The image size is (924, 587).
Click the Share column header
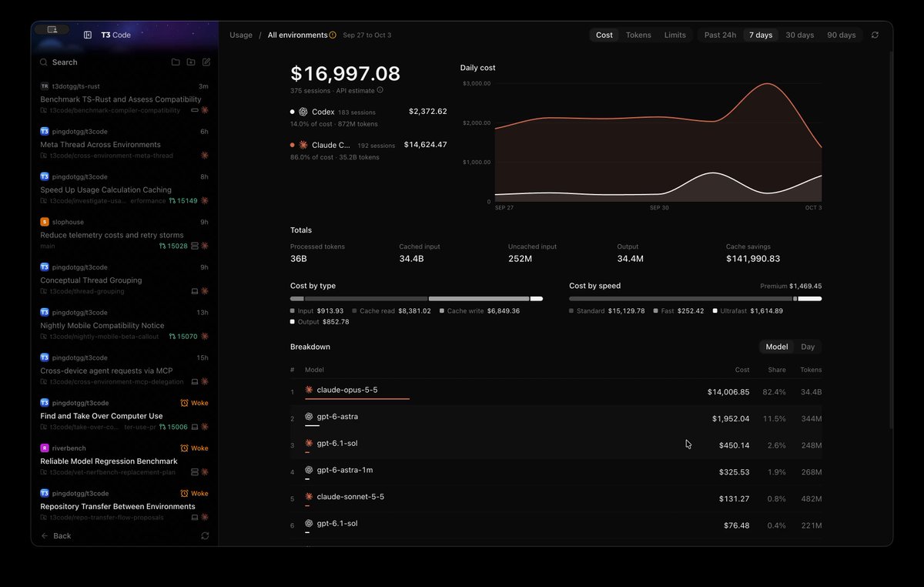pos(777,370)
